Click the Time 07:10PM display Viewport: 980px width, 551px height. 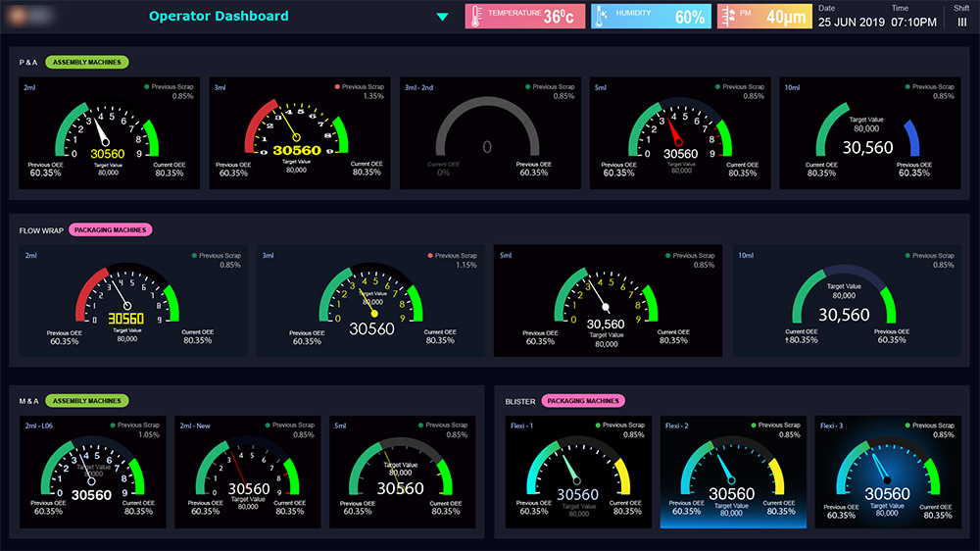pyautogui.click(x=913, y=22)
